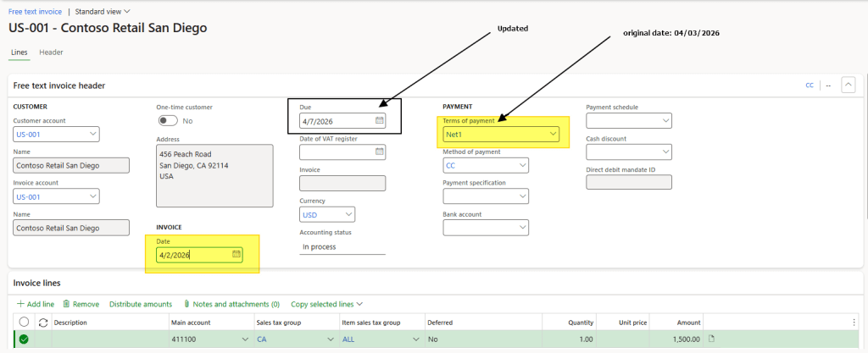Open the grid column options menu

point(854,323)
